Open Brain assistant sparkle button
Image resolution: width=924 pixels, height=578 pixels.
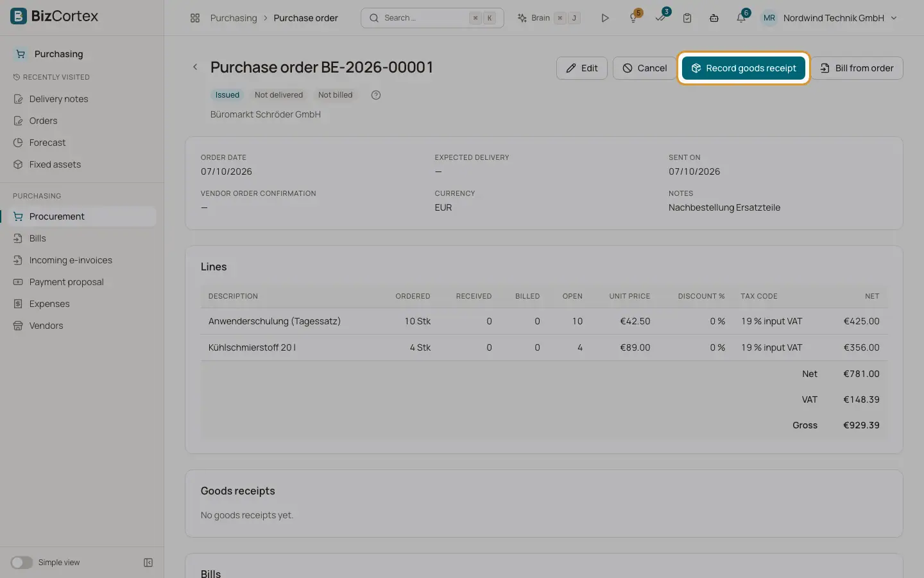pyautogui.click(x=549, y=18)
